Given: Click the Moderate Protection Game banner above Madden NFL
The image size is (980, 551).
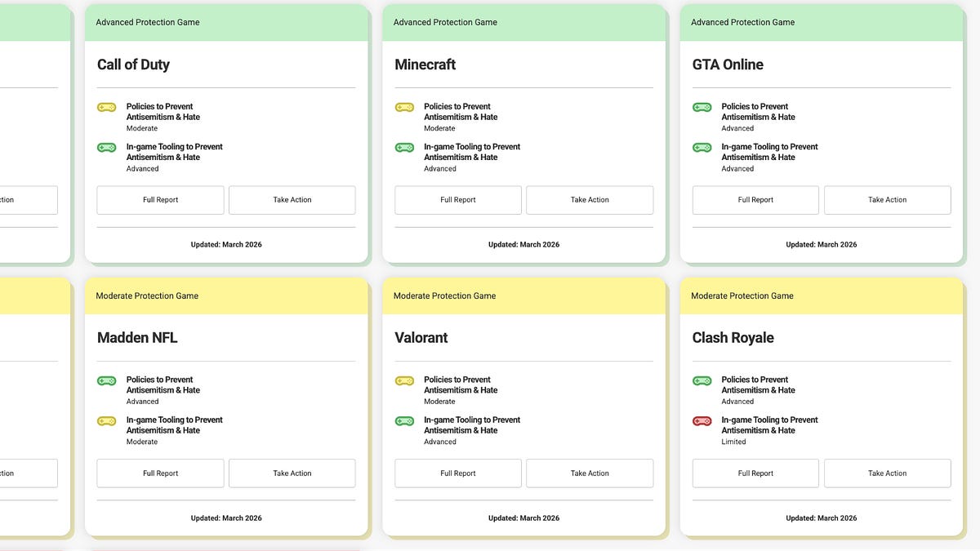Looking at the screenshot, I should (x=226, y=296).
